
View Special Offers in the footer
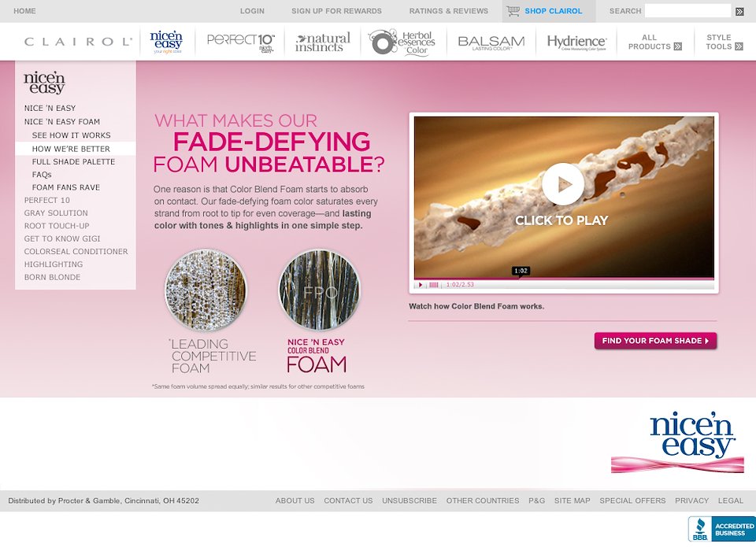pos(632,501)
